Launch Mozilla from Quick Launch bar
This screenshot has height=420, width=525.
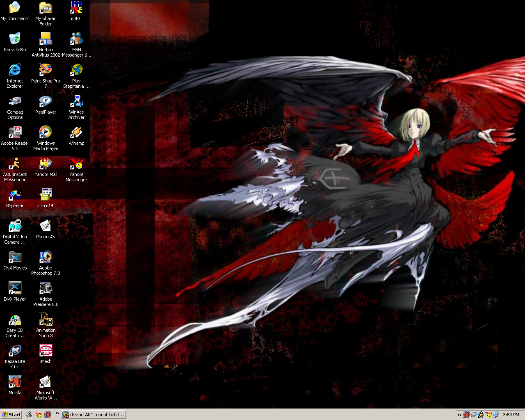coord(48,415)
